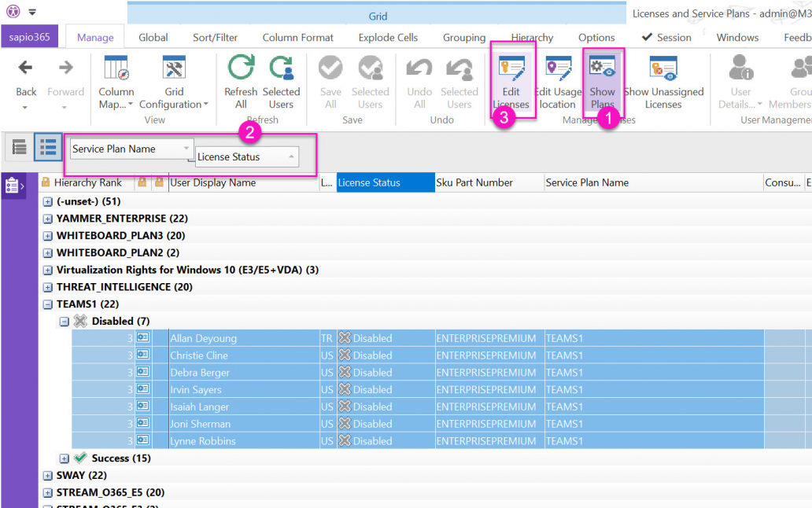Open the Hierarchy tab
This screenshot has width=812, height=508.
point(532,37)
